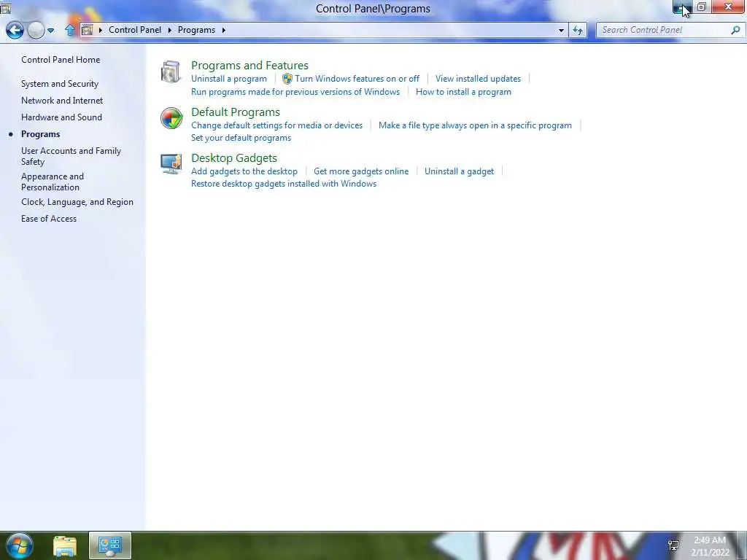Image resolution: width=747 pixels, height=560 pixels.
Task: Click the Control Panel taskbar button
Action: 110,545
